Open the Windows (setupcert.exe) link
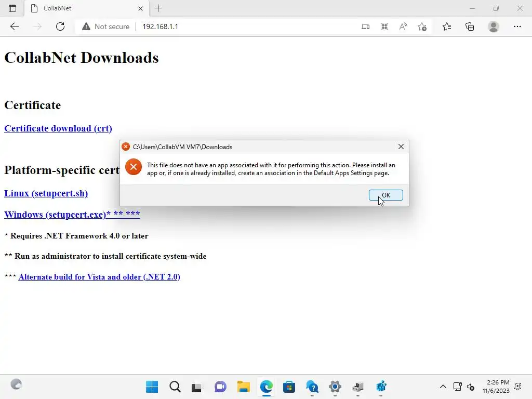This screenshot has height=399, width=532. [x=72, y=215]
